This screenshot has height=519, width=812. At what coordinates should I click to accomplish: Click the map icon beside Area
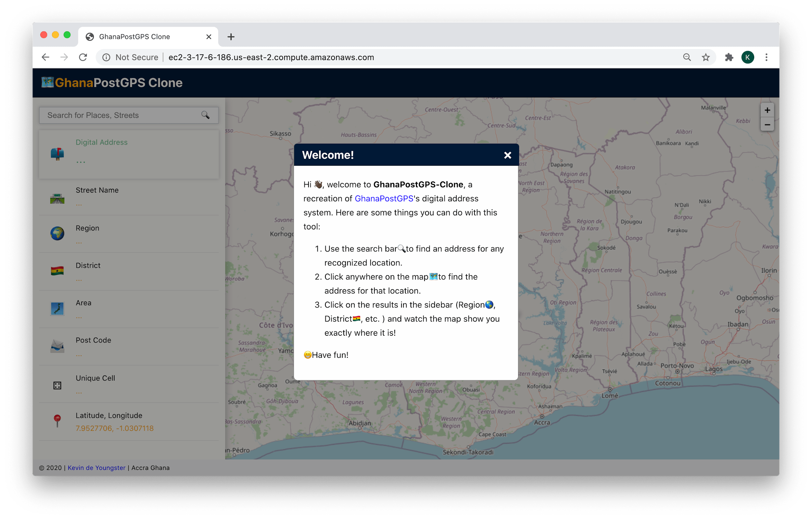57,308
